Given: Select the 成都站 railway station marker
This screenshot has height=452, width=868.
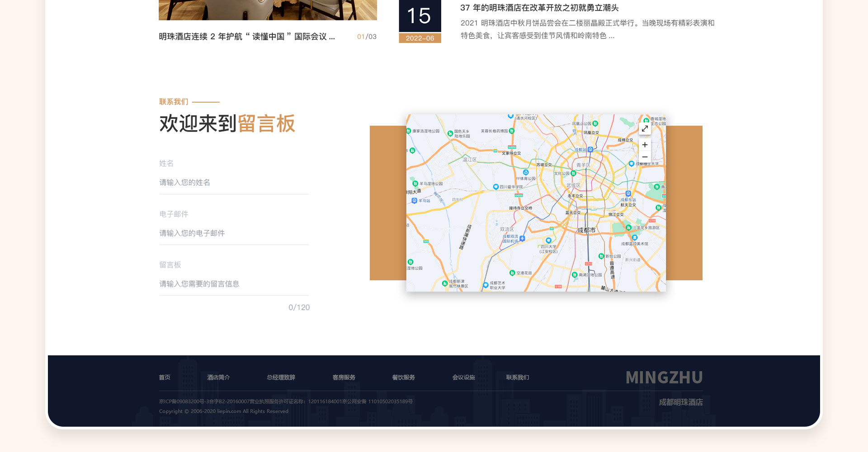Looking at the screenshot, I should [x=590, y=149].
